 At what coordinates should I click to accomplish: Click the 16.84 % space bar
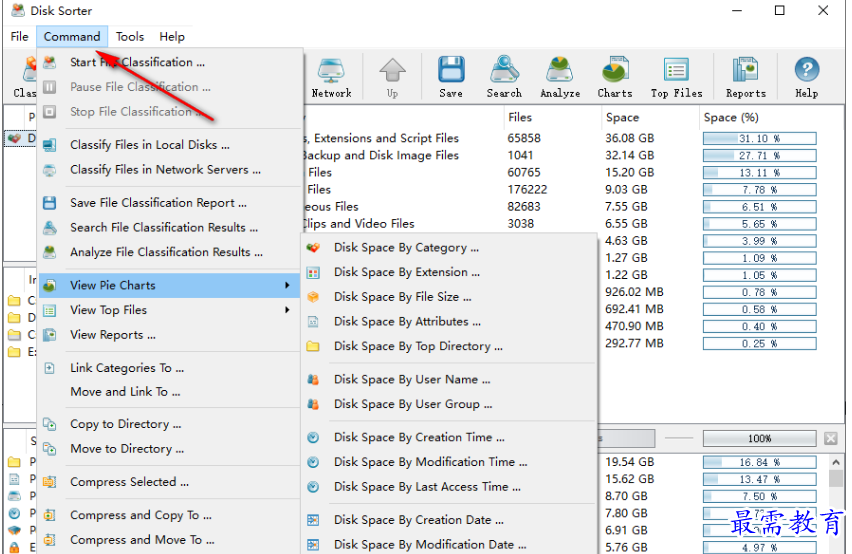coord(760,463)
